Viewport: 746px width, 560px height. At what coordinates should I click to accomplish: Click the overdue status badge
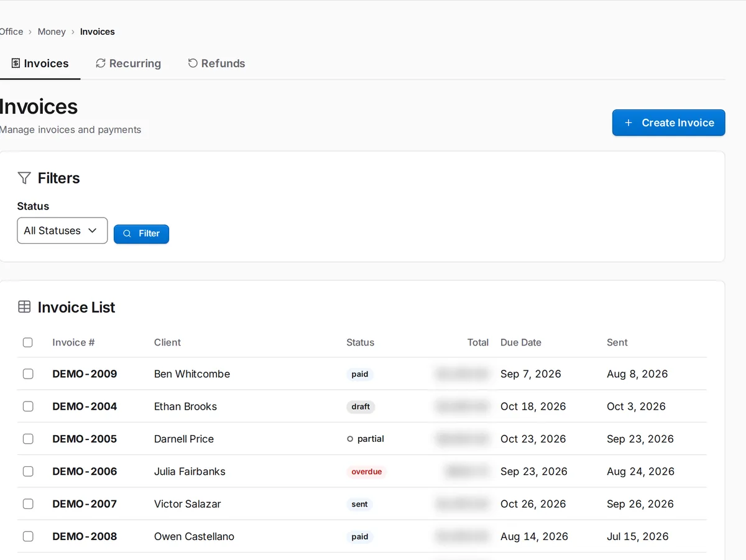[367, 472]
